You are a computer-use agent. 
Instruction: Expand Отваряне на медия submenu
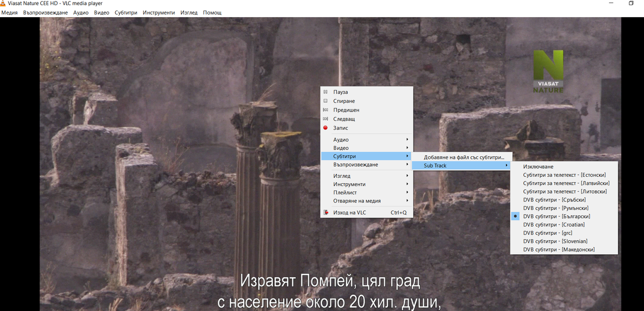(366, 201)
